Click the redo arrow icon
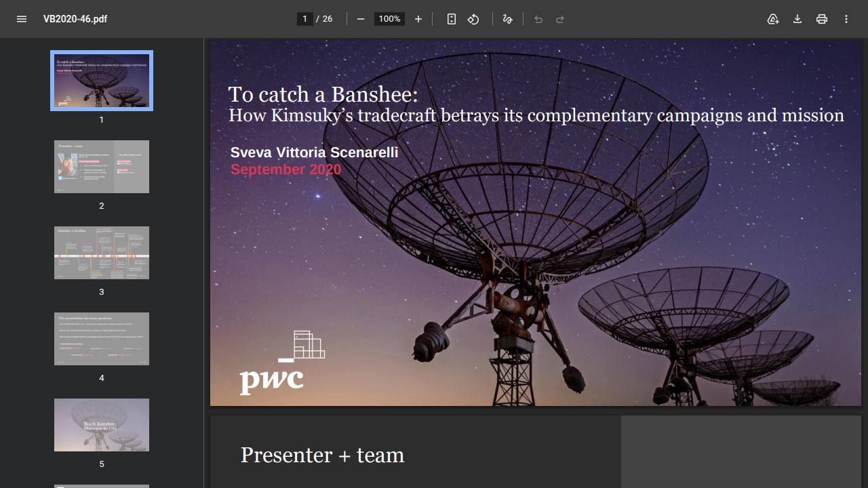Viewport: 868px width, 488px height. [x=560, y=19]
